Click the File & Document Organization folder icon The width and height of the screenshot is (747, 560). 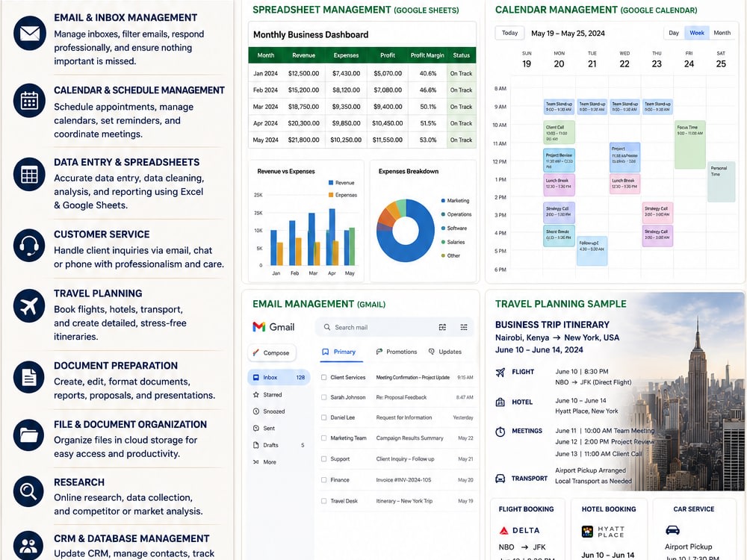30,435
